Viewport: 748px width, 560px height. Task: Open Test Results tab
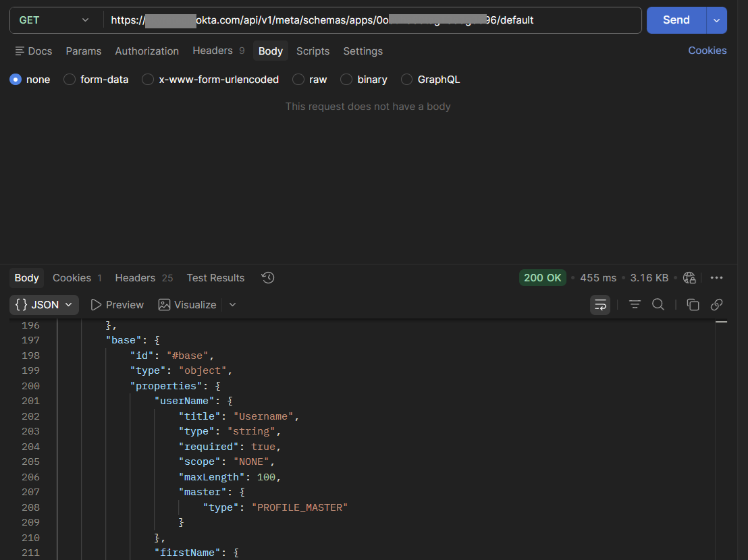[215, 278]
